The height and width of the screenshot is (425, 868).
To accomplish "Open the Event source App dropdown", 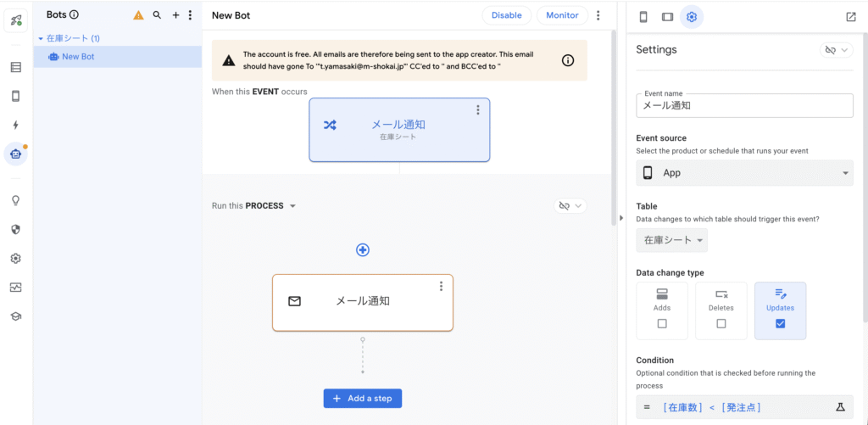I will click(x=744, y=173).
